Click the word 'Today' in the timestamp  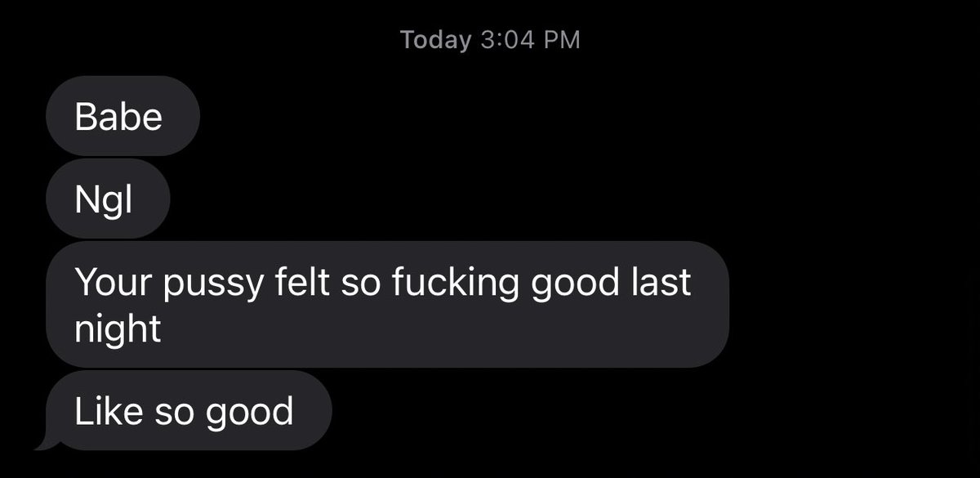coord(436,39)
